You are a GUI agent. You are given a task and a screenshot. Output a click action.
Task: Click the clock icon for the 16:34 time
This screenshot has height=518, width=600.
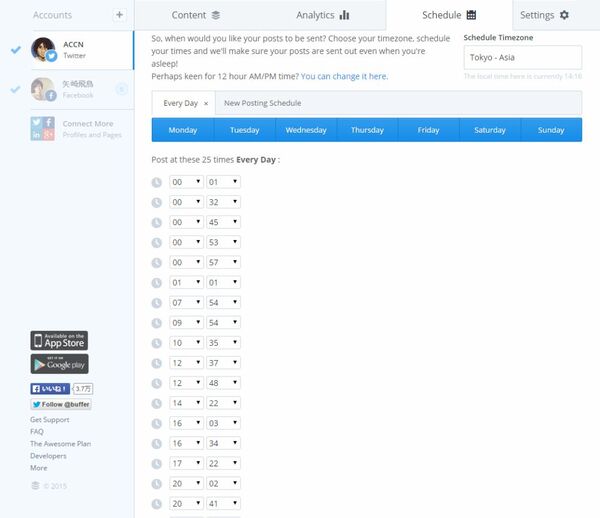[157, 443]
